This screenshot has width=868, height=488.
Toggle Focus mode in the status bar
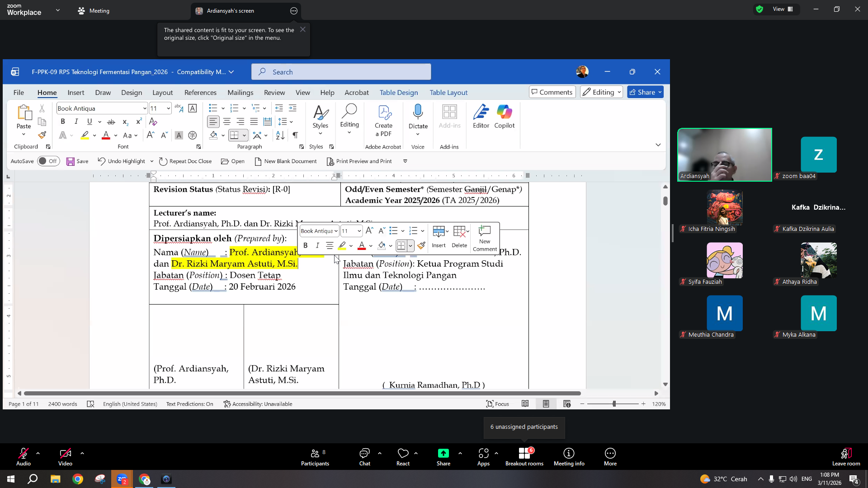point(497,404)
